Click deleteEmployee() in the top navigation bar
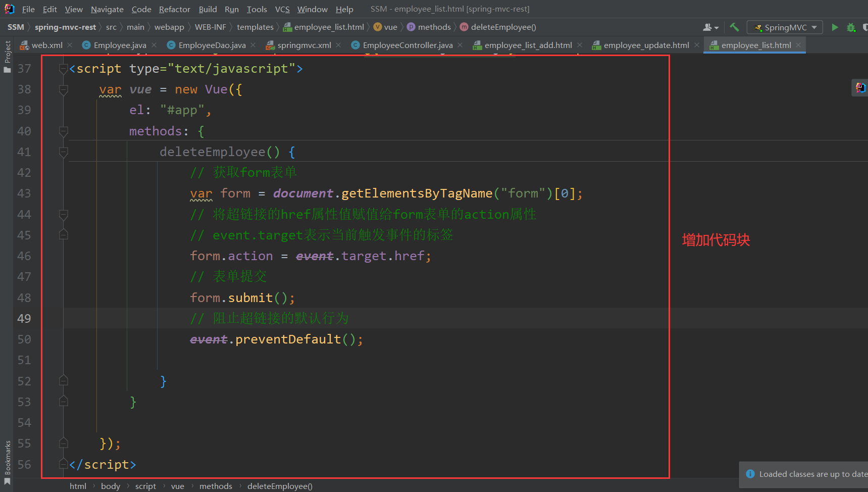Viewport: 868px width, 492px height. (x=498, y=27)
